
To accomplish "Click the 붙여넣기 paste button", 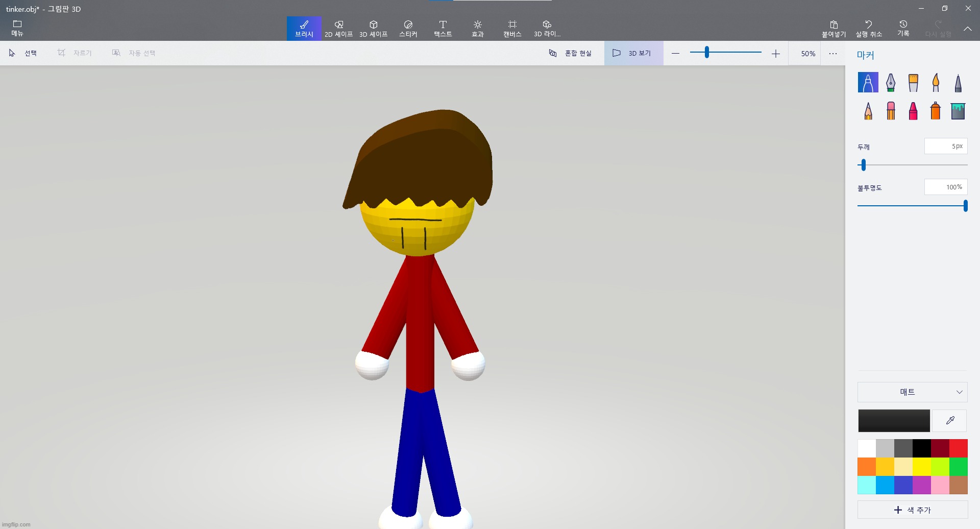I will pyautogui.click(x=834, y=29).
